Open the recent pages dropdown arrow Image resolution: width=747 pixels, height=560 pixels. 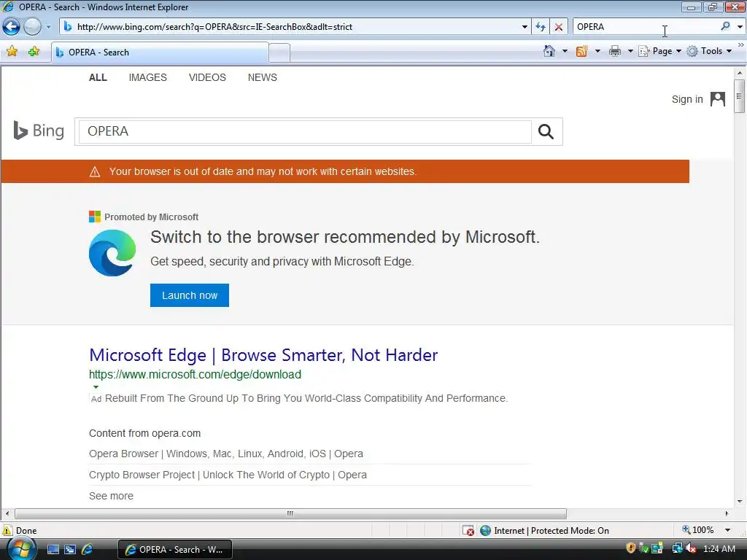pos(48,27)
